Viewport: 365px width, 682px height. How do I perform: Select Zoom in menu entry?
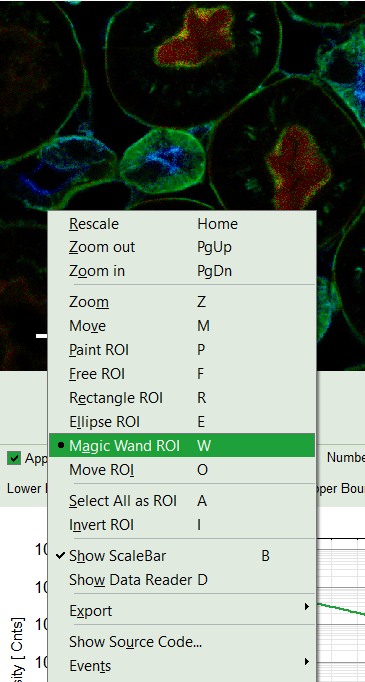[182, 271]
